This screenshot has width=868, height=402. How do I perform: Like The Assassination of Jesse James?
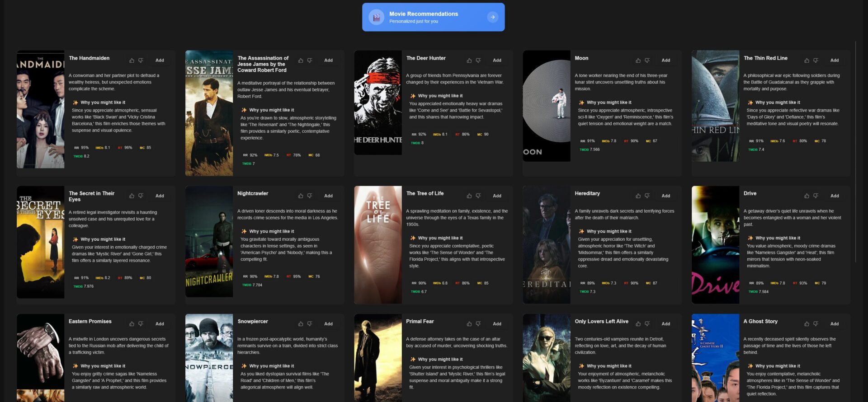[301, 61]
